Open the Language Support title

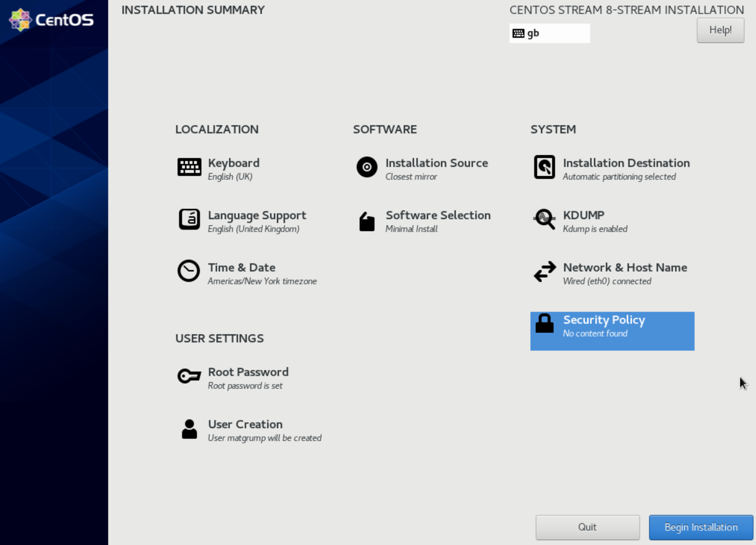coord(257,216)
